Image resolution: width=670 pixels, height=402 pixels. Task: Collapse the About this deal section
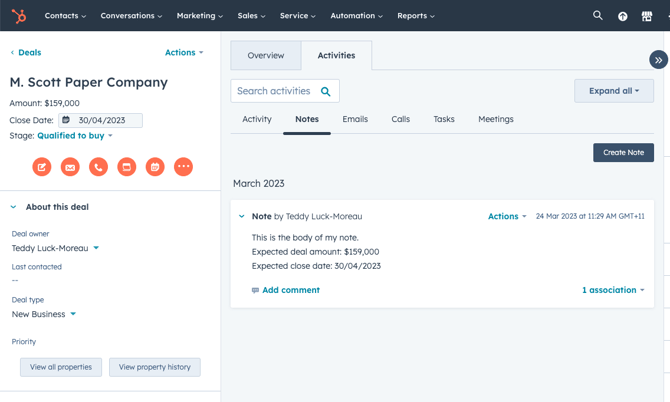coord(14,207)
